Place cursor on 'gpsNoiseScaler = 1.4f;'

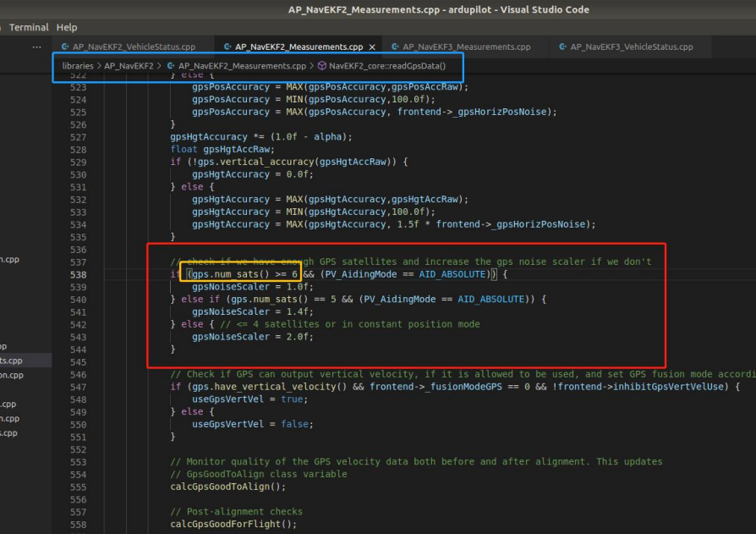point(253,312)
